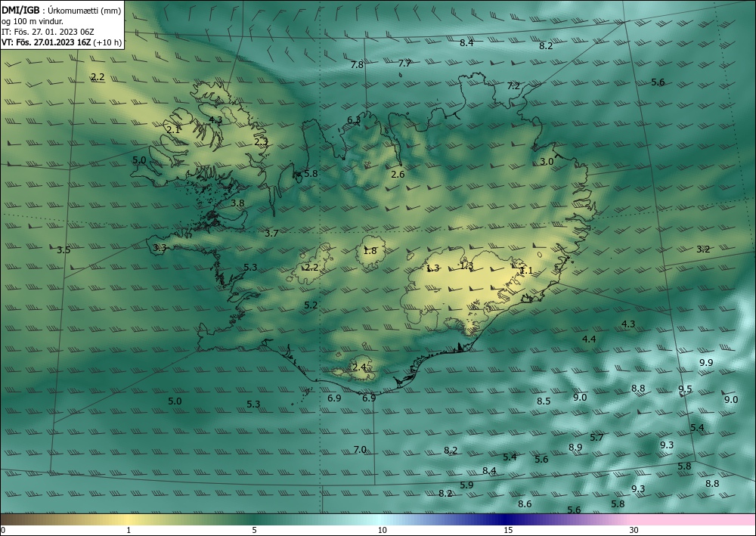Click the 7.2 value on the map

click(x=513, y=85)
